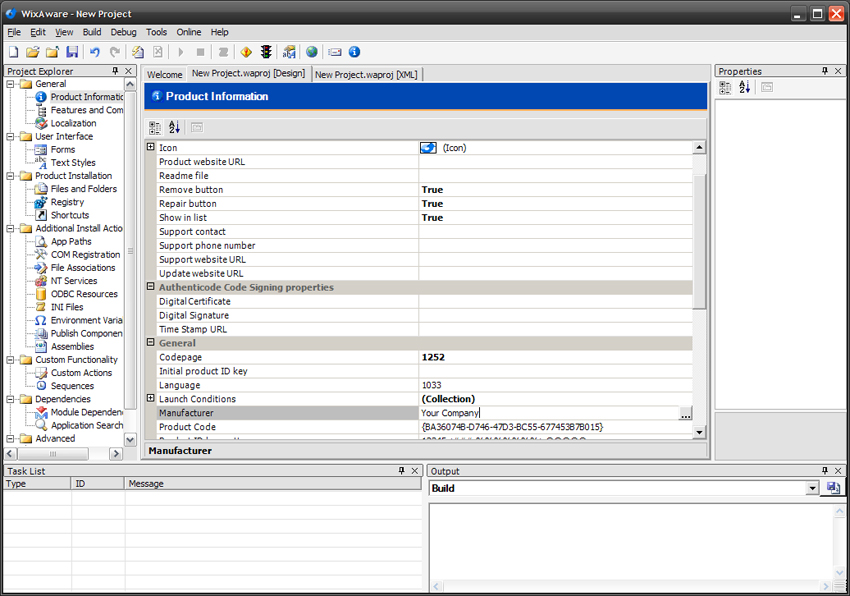Open the File menu

[14, 32]
